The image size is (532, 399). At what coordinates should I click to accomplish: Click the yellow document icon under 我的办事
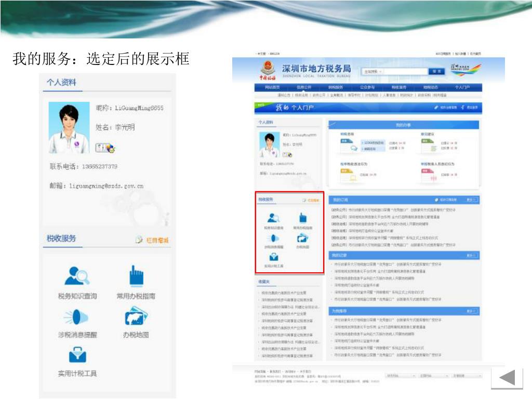pos(349,175)
